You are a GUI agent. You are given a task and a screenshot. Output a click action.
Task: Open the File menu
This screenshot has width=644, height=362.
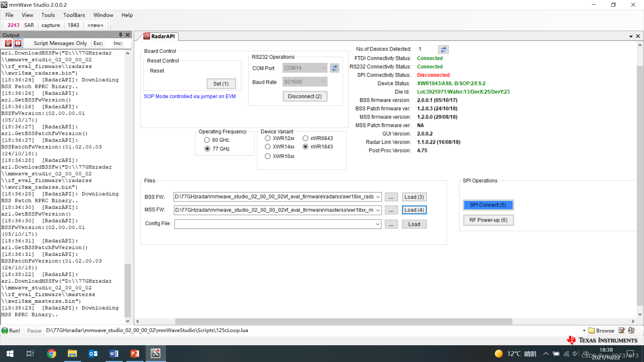point(9,15)
